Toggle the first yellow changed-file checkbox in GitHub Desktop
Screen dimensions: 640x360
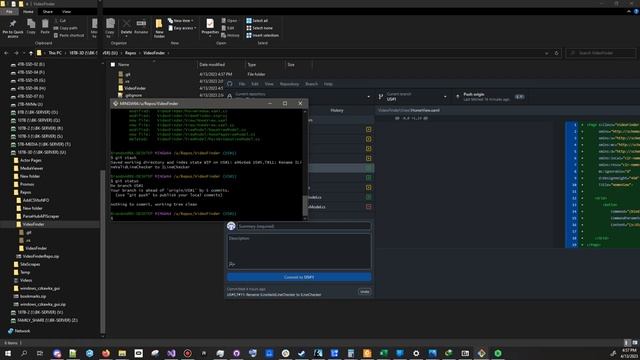click(x=369, y=129)
